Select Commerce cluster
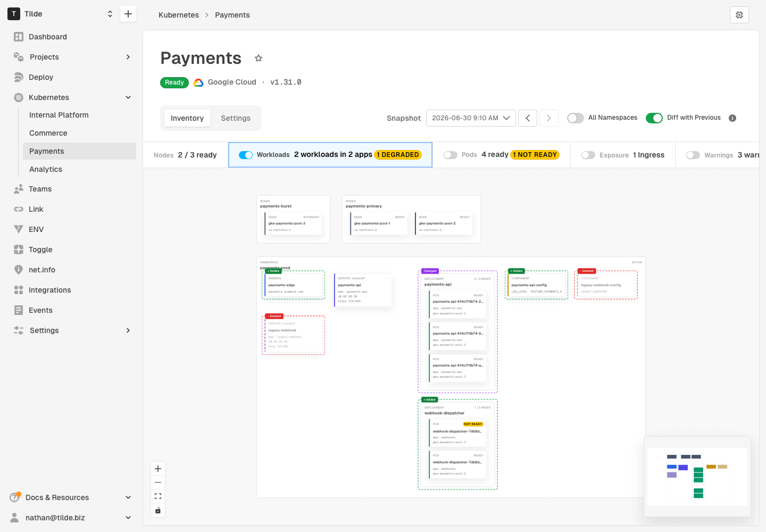This screenshot has width=766, height=532. coord(79,133)
